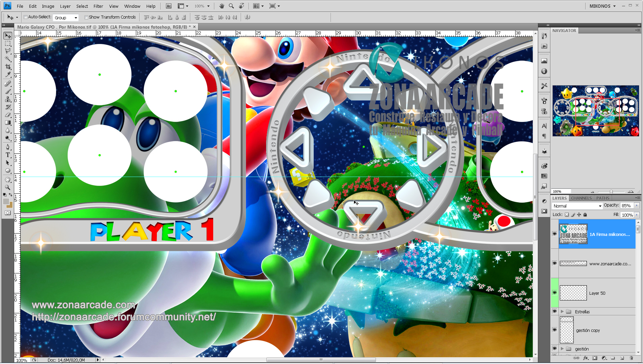Open the Layer menu
643x364 pixels.
tap(65, 6)
